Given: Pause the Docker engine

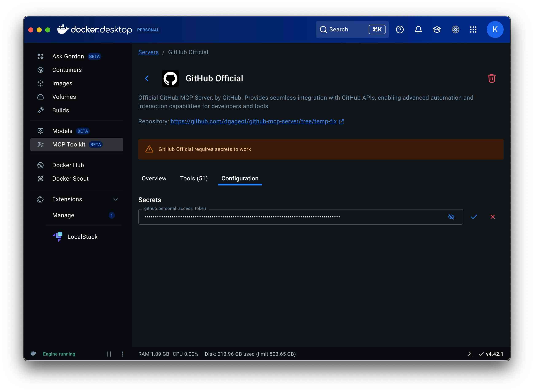Looking at the screenshot, I should 109,354.
